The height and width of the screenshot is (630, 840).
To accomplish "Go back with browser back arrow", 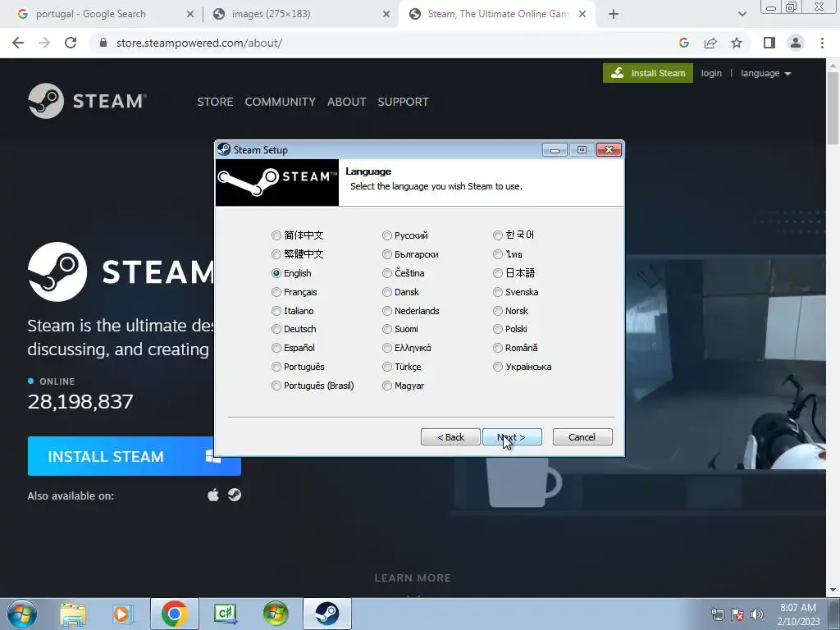I will (18, 43).
